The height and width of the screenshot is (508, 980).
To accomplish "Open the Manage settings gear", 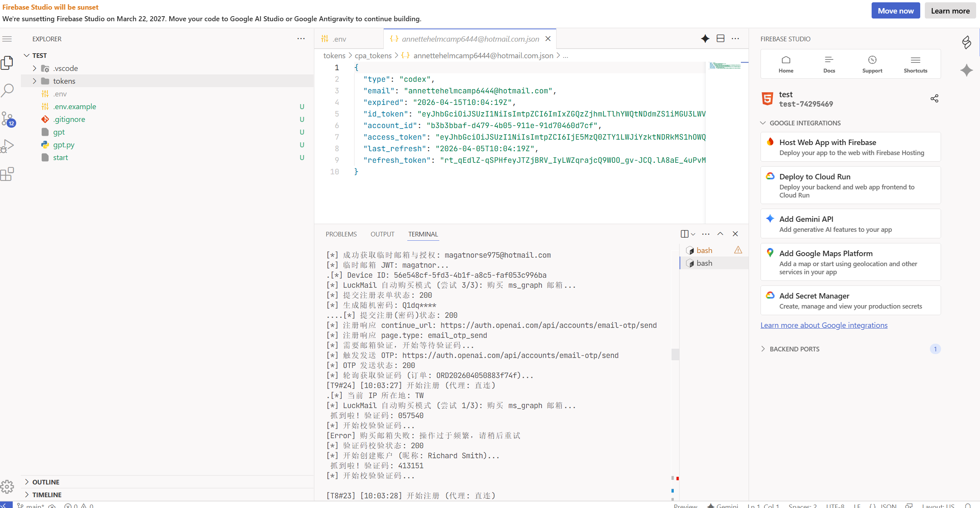I will 7,487.
